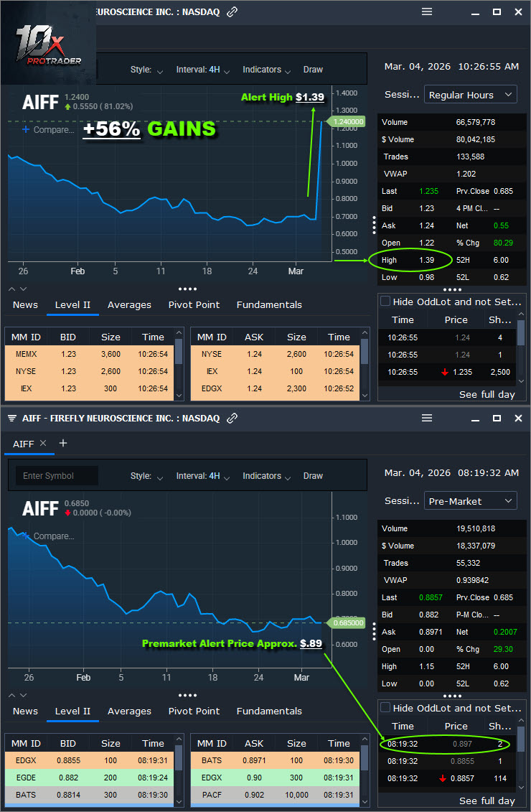Click the vertical three-dot handle beside the Regular Hours stats
The height and width of the screenshot is (812, 531).
click(374, 225)
